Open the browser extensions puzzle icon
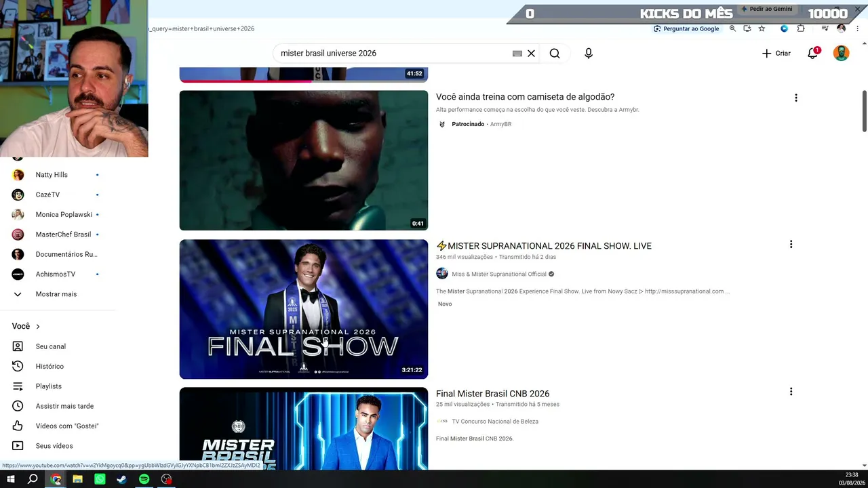The height and width of the screenshot is (488, 868). [x=801, y=28]
